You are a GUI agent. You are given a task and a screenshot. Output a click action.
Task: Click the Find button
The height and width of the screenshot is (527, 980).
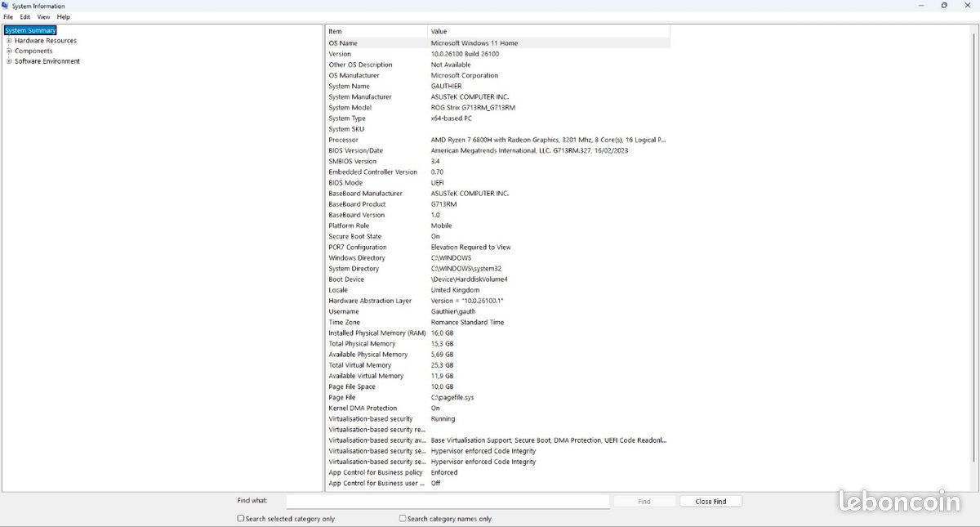[644, 501]
